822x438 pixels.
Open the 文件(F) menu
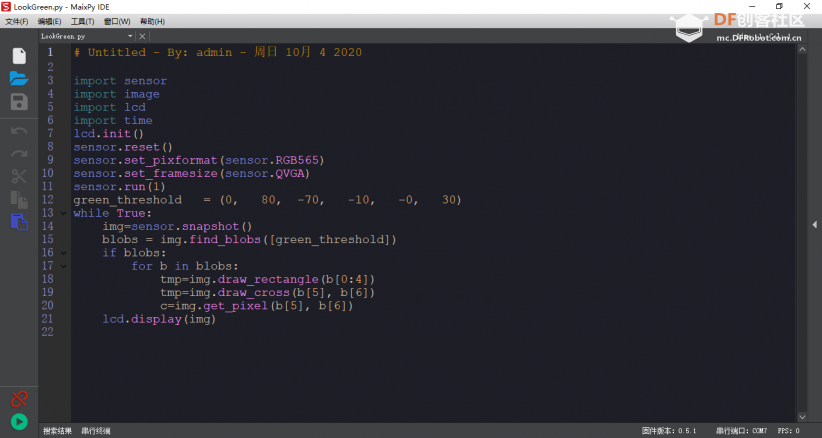point(17,21)
